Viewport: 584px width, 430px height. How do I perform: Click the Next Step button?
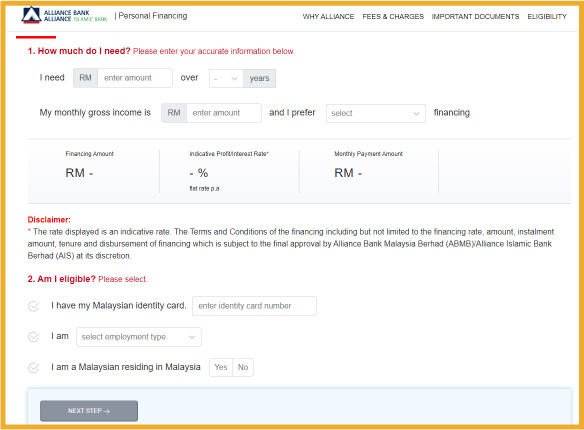[89, 411]
